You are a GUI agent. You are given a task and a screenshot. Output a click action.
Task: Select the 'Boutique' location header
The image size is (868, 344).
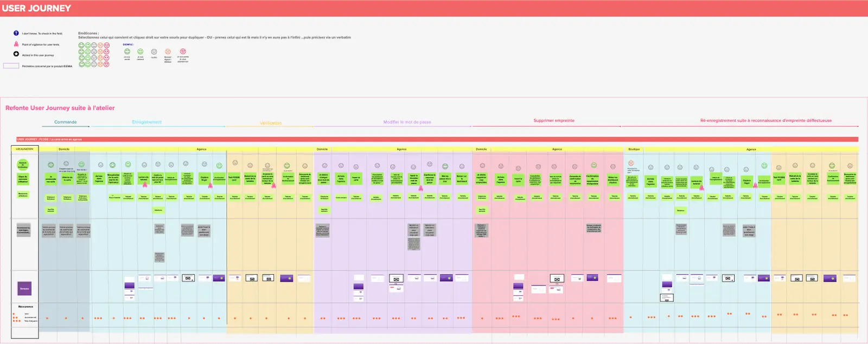point(634,149)
